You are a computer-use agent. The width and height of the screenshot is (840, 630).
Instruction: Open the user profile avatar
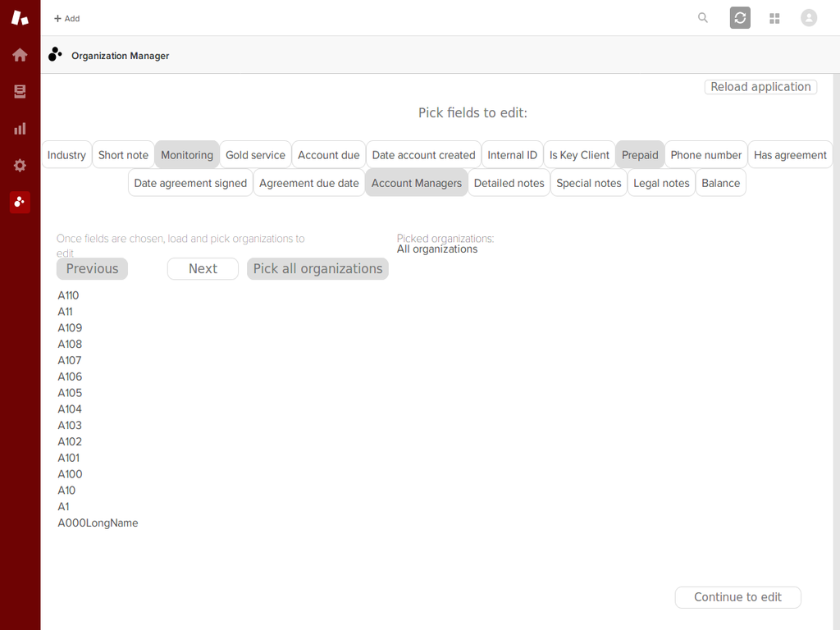tap(809, 18)
